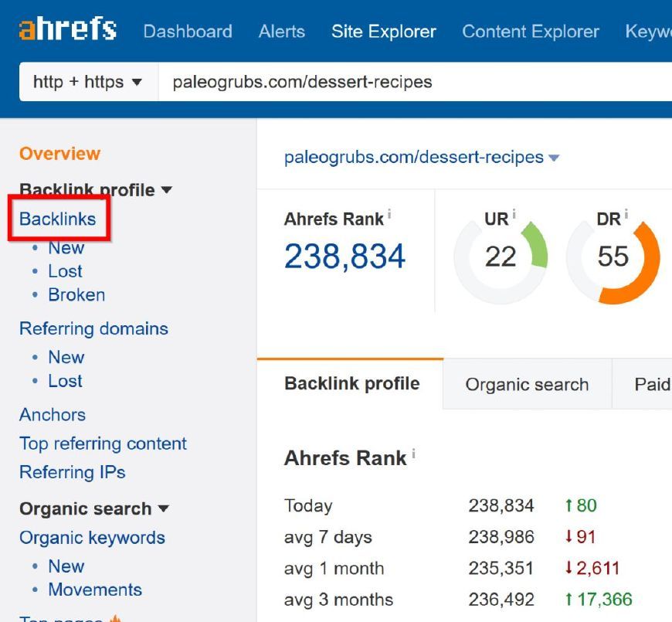Open the Anchors report
Viewport: 672px width, 622px height.
click(x=53, y=414)
